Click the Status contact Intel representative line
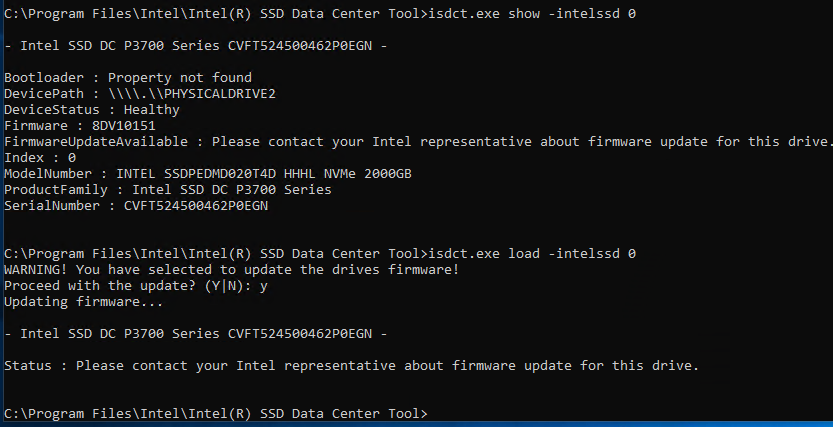The width and height of the screenshot is (833, 427). click(x=351, y=366)
